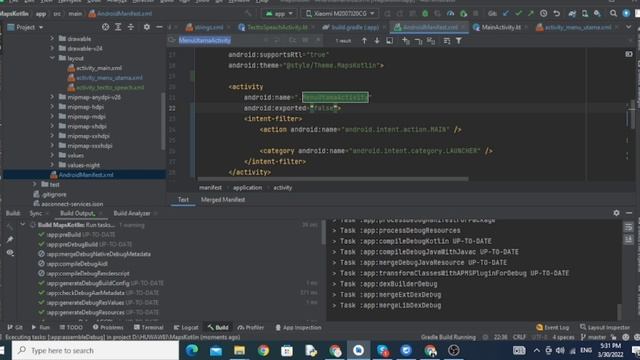Switch to MainActivity.kt tab
Viewport: 640px width, 360px height.
click(500, 27)
